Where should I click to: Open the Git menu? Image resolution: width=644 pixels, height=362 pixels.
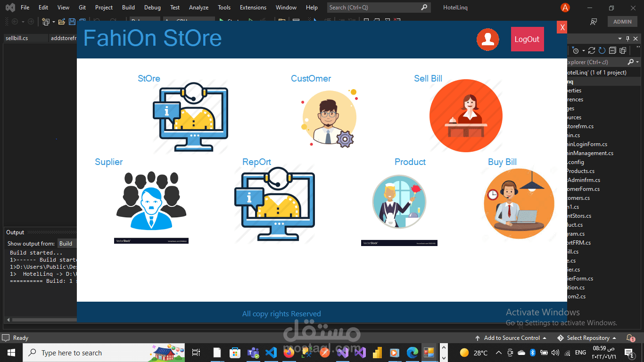click(x=83, y=8)
